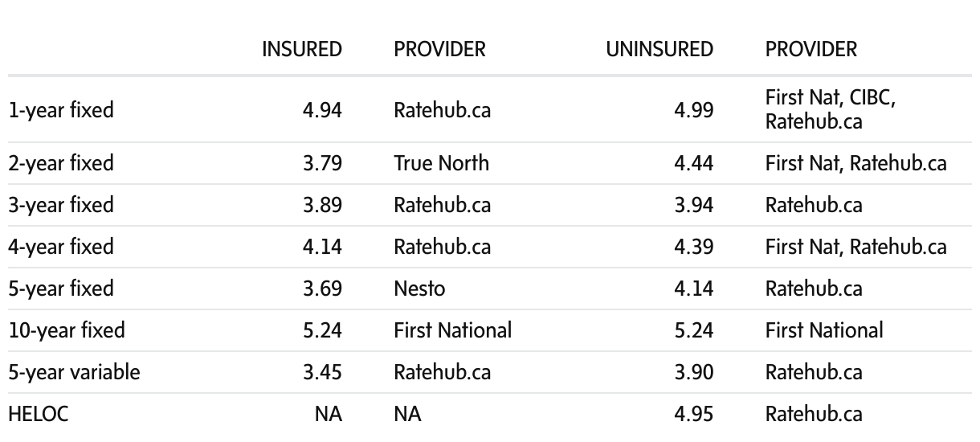Click the HELOC row label

point(39,414)
